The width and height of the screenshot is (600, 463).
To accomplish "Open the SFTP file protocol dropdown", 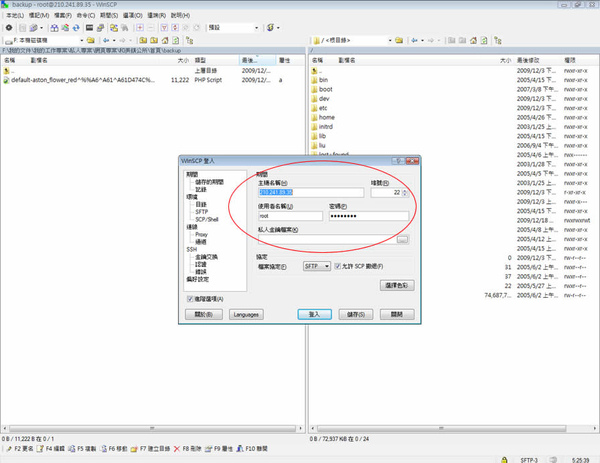I will click(317, 266).
